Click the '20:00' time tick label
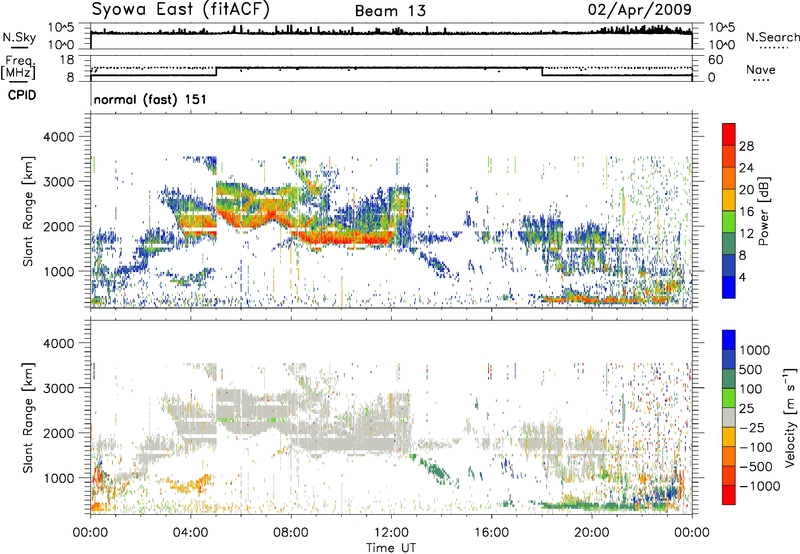Viewport: 800px width, 554px height. [x=591, y=533]
